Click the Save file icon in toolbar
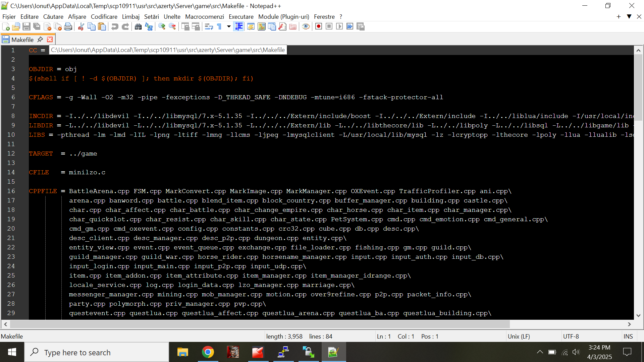644x362 pixels. [26, 27]
